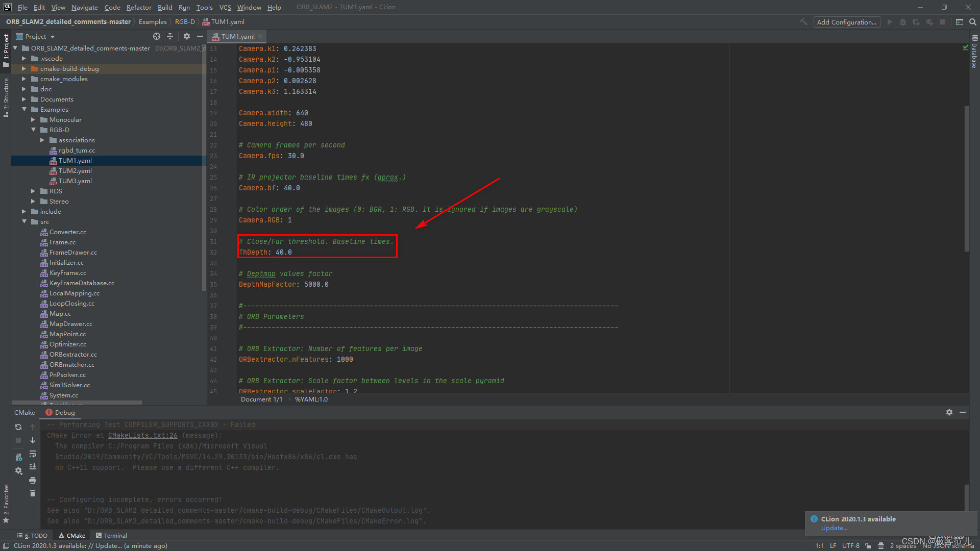Click the 1:1 cursor position in status bar
The image size is (980, 551).
pos(819,546)
